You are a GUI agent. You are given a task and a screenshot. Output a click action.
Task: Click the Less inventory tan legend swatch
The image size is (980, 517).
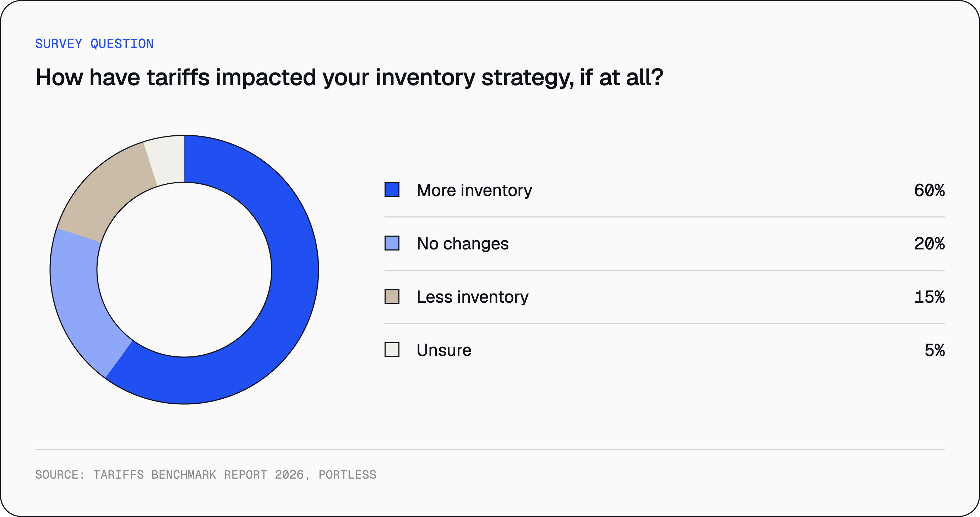(392, 296)
